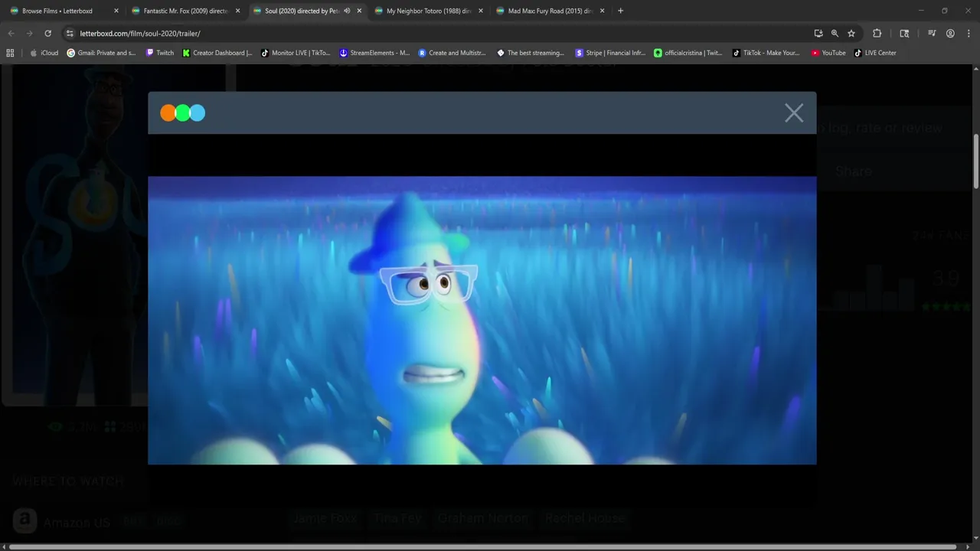
Task: View site information icon beside the URL
Action: click(x=70, y=34)
